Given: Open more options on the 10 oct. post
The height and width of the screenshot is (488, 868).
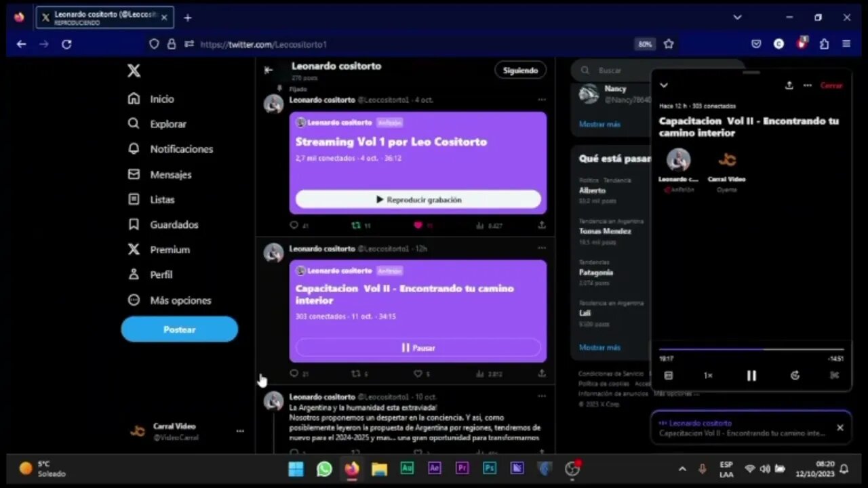Looking at the screenshot, I should click(x=541, y=396).
